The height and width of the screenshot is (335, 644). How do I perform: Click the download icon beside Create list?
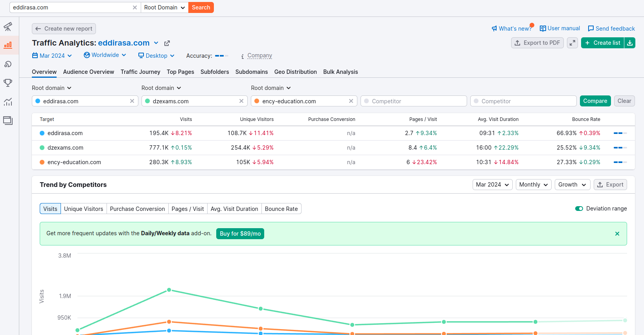[630, 43]
